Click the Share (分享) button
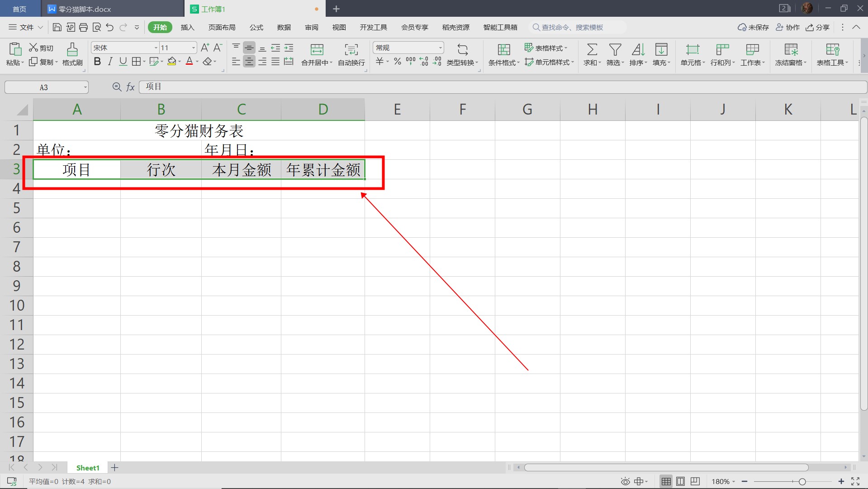Viewport: 868px width, 489px height. 818,28
